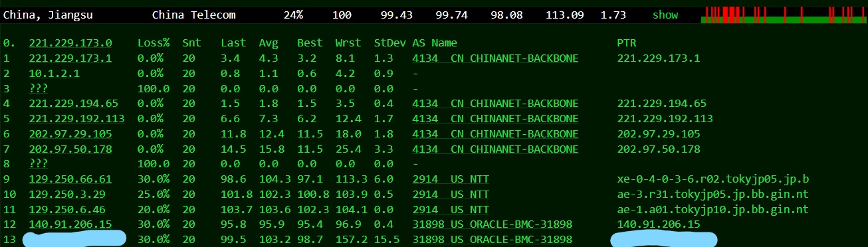Screen dimensions: 868x247
Task: Click the red-green packet loss graph bar
Action: [x=784, y=15]
